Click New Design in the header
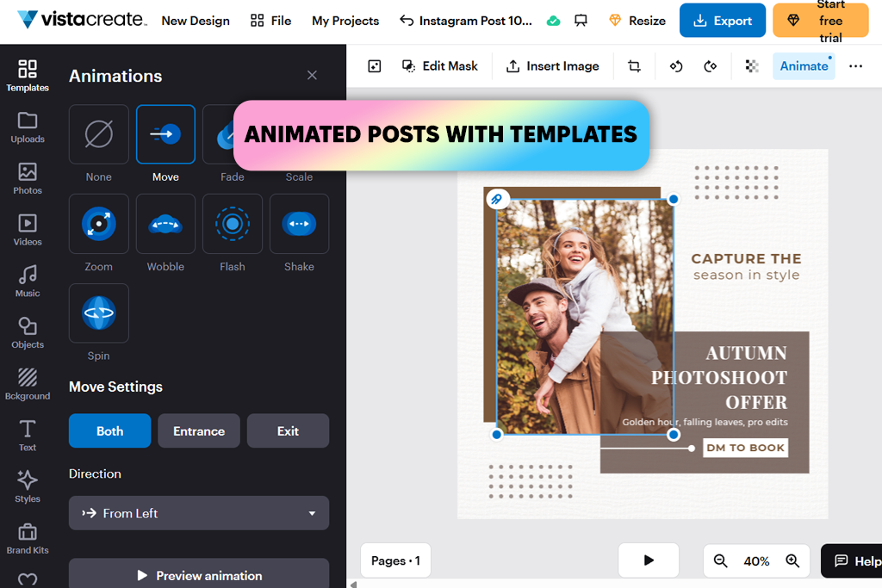The image size is (882, 588). pyautogui.click(x=196, y=21)
